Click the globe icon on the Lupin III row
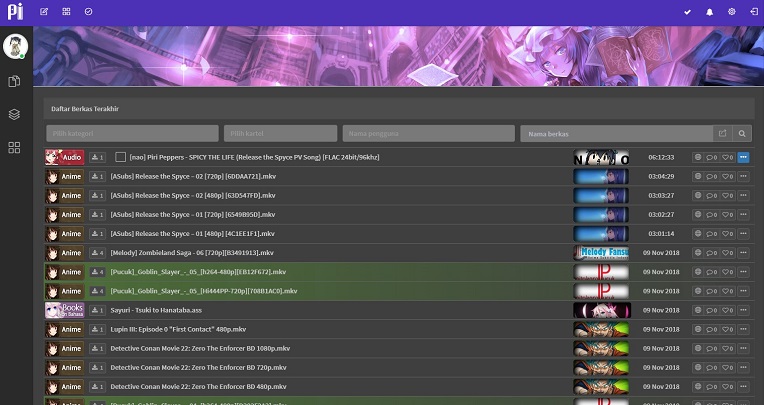Image resolution: width=764 pixels, height=405 pixels. [698, 329]
